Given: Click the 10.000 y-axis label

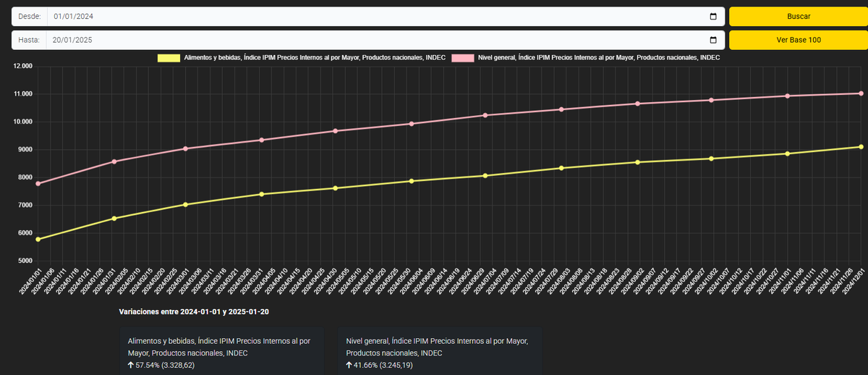Looking at the screenshot, I should (x=23, y=122).
